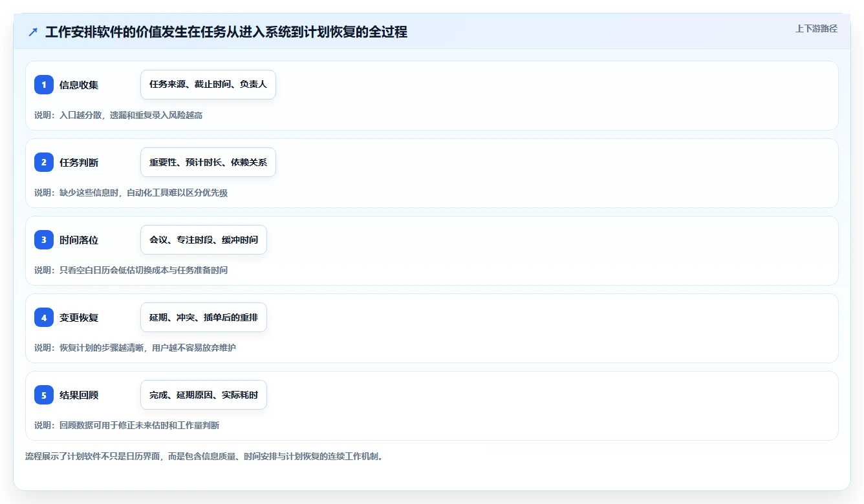Viewport: 864px width, 504px height.
Task: Click the 任务判断 step title
Action: pos(79,162)
